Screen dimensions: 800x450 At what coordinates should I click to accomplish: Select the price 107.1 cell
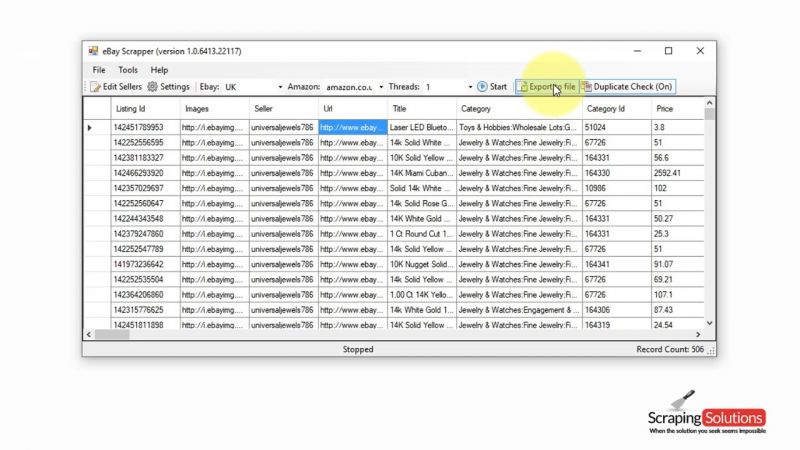678,295
